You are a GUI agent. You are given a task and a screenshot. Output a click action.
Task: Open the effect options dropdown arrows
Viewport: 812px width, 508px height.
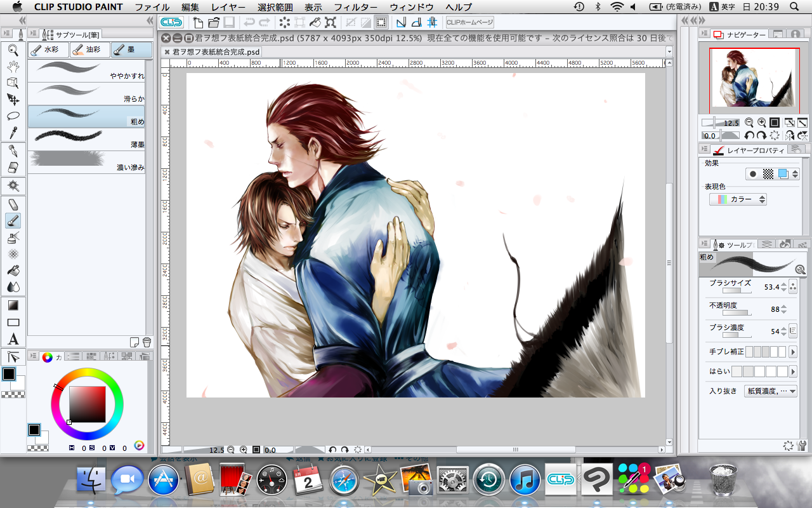[x=796, y=173]
